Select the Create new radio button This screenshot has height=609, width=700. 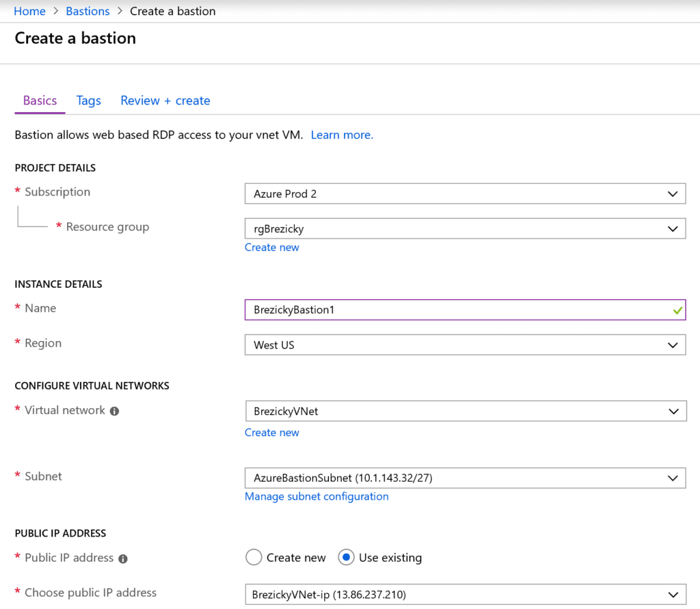click(x=254, y=557)
